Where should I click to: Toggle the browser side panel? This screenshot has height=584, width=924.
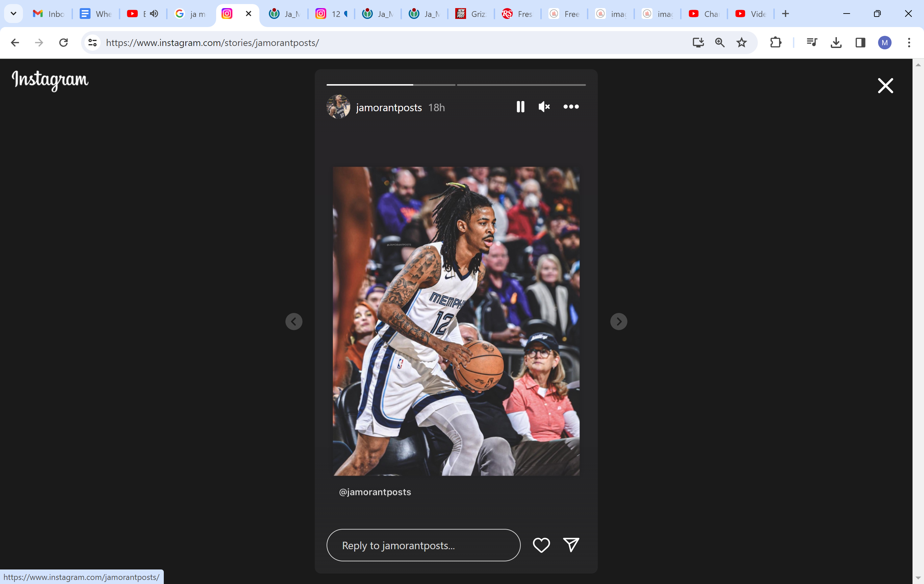pyautogui.click(x=860, y=43)
